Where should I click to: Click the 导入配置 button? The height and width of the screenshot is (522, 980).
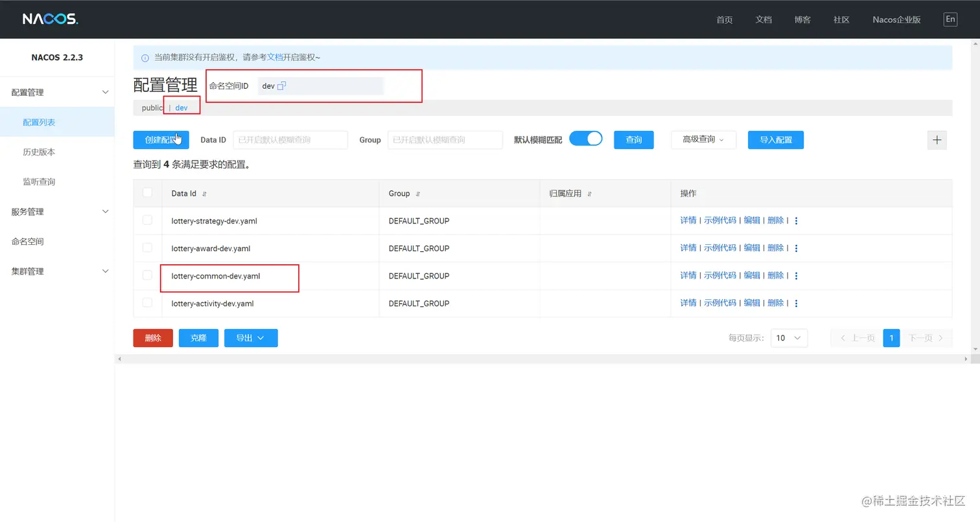coord(776,140)
